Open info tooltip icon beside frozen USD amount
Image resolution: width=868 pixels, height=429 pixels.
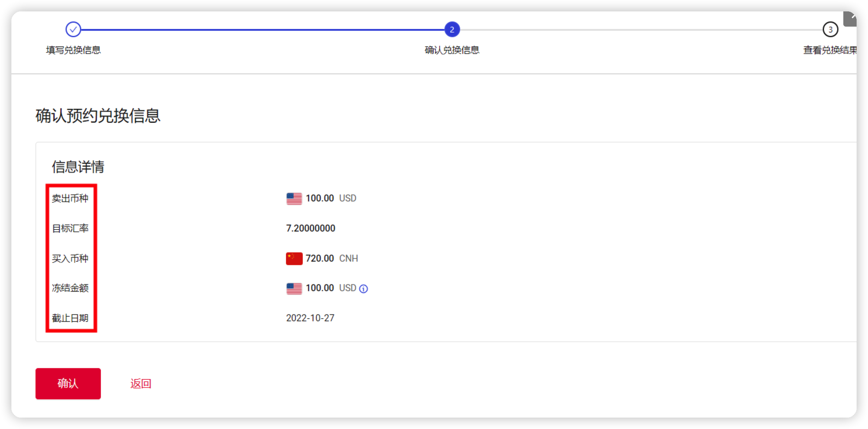coord(363,289)
